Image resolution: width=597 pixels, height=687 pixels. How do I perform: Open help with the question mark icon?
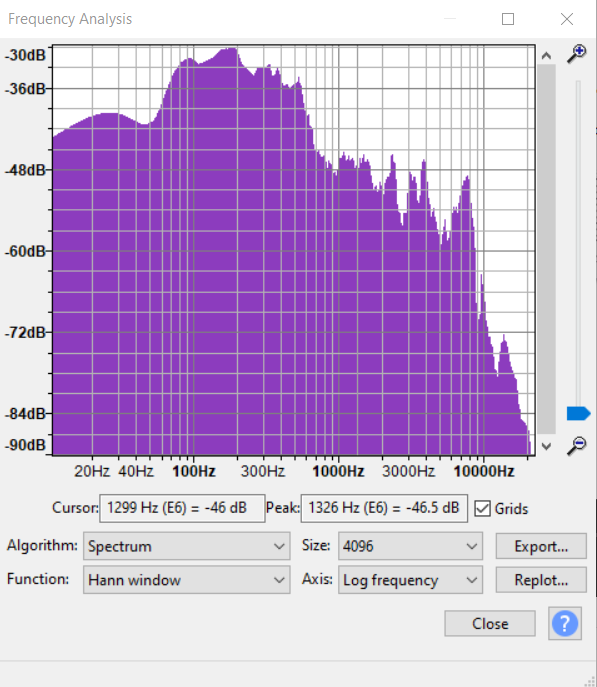[565, 623]
